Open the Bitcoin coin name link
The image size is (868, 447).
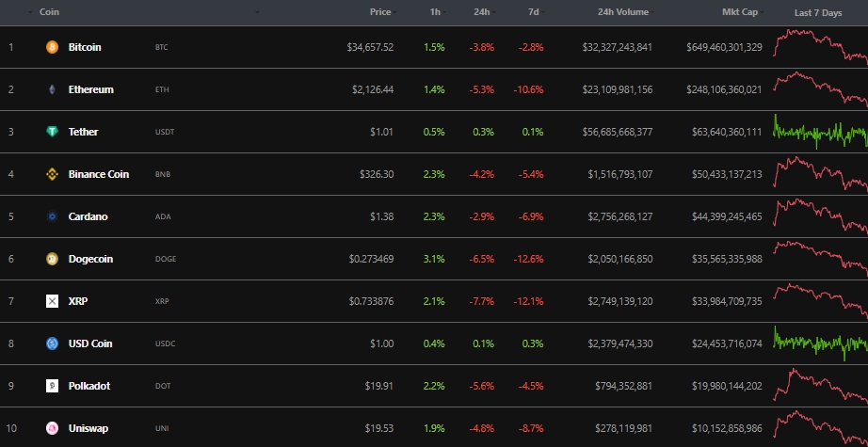[85, 47]
